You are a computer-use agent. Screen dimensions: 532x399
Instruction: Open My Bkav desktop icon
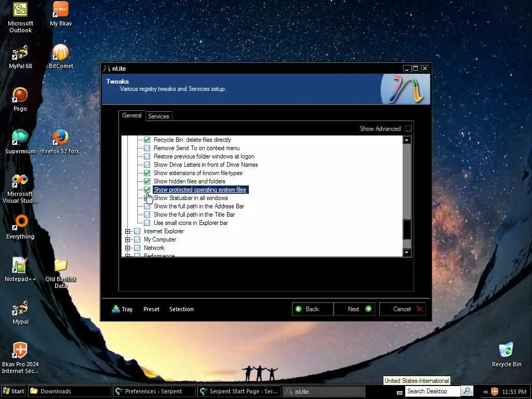pos(61,14)
